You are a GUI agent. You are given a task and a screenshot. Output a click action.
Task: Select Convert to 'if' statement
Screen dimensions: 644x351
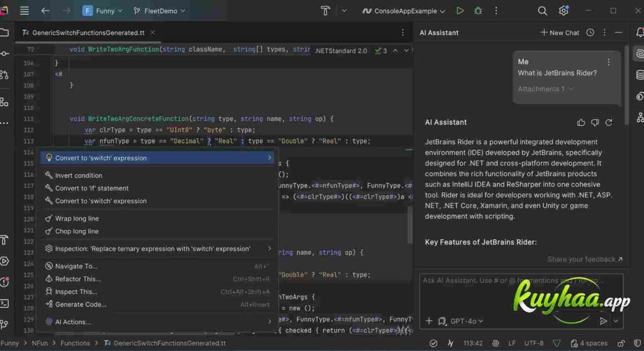point(157,188)
